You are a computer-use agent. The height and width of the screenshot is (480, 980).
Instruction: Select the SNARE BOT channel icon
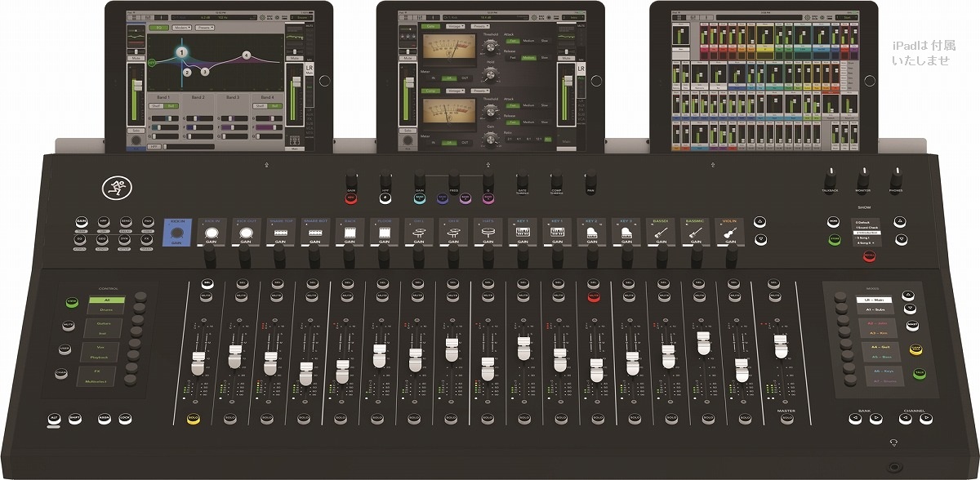(x=314, y=233)
